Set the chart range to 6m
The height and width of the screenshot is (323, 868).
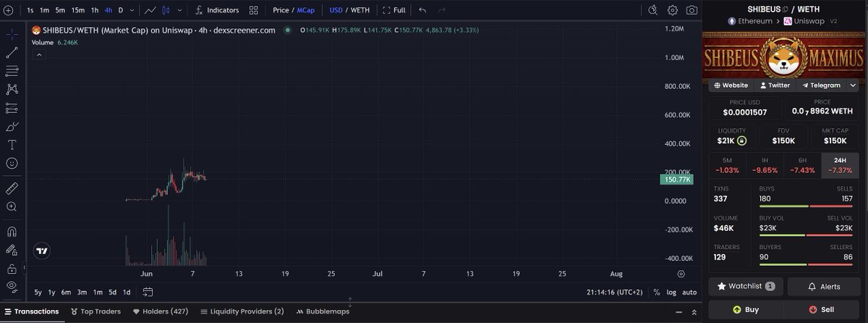point(66,292)
